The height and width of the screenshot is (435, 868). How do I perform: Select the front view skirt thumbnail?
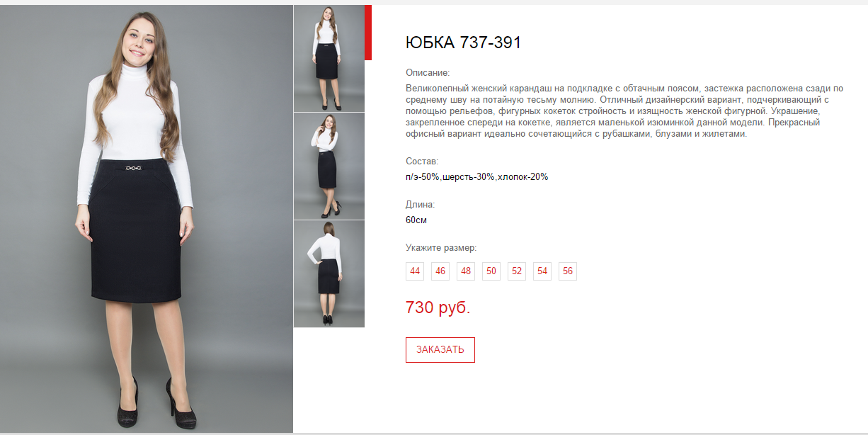click(x=329, y=58)
